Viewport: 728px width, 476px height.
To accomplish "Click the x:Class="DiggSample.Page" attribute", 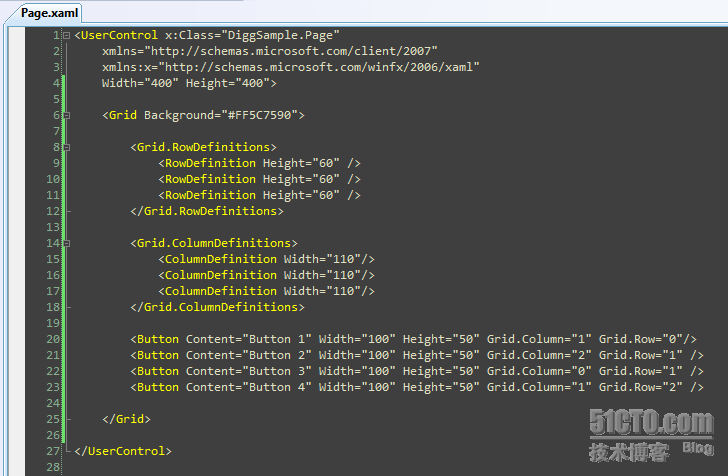I will (x=252, y=35).
